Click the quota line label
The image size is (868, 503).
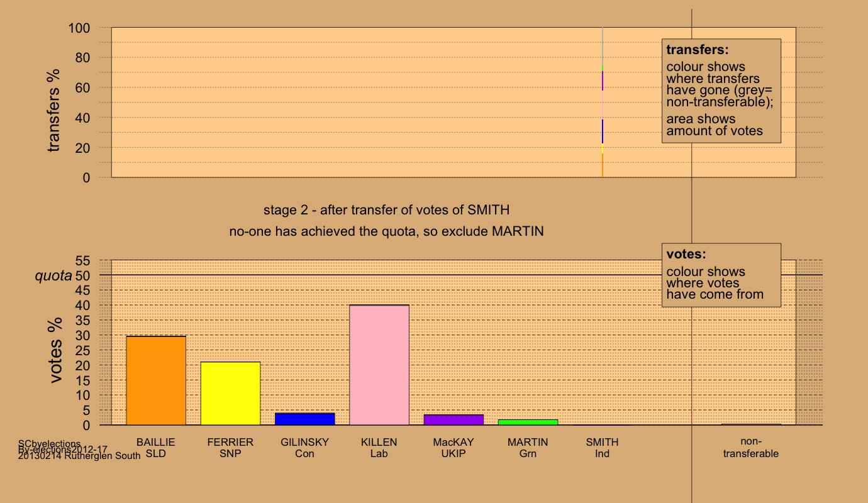[53, 275]
